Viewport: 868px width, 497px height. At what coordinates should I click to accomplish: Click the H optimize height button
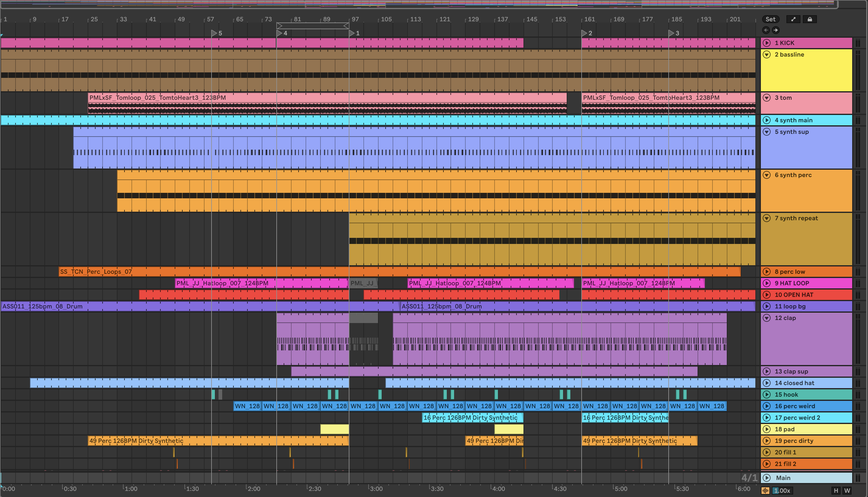(x=835, y=491)
